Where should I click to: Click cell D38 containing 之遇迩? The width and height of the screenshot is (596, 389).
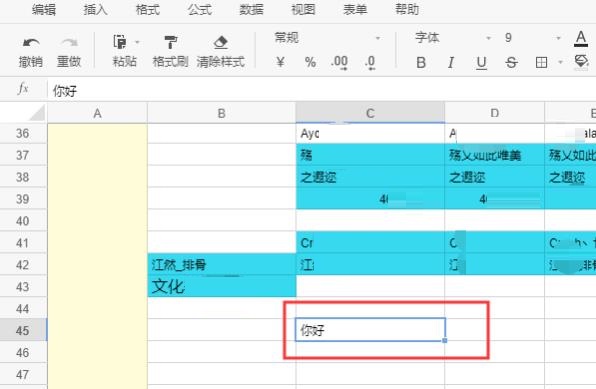[x=495, y=177]
